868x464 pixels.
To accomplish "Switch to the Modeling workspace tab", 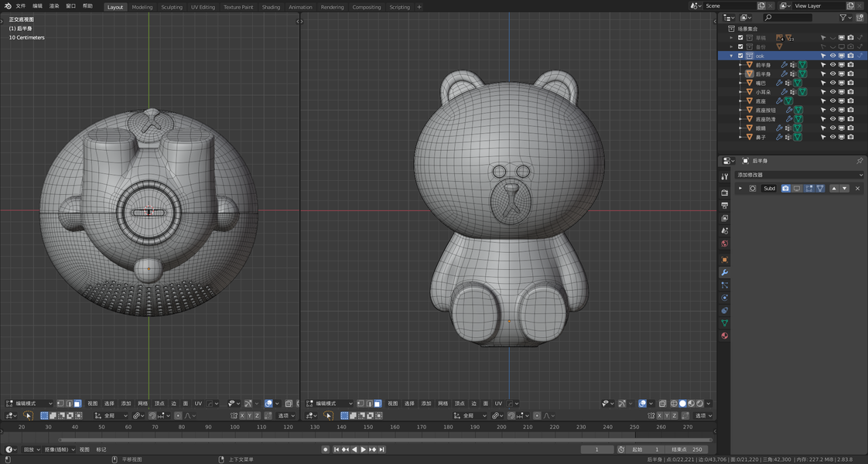I will click(x=142, y=7).
